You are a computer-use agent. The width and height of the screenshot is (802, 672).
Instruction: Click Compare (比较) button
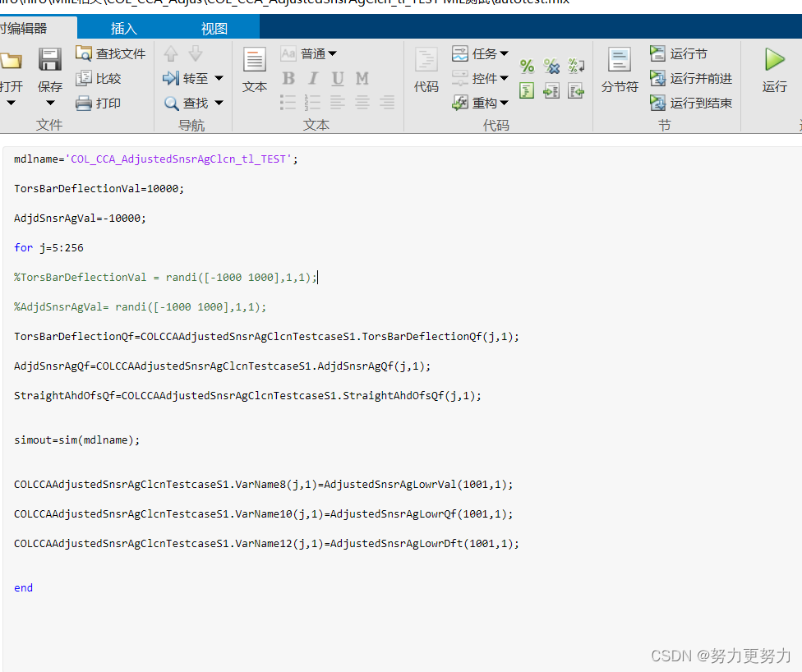pyautogui.click(x=99, y=78)
